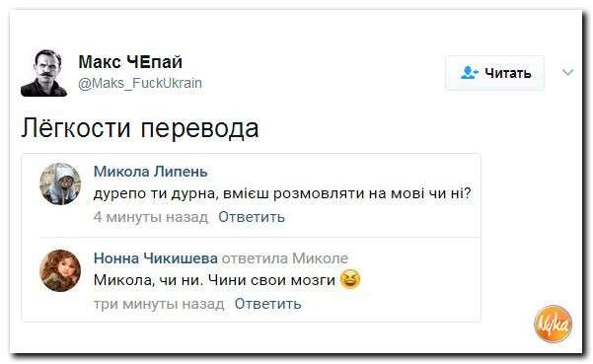Viewport: 593px width, 364px height.
Task: Click the orange Nyka logo watermark
Action: (554, 324)
